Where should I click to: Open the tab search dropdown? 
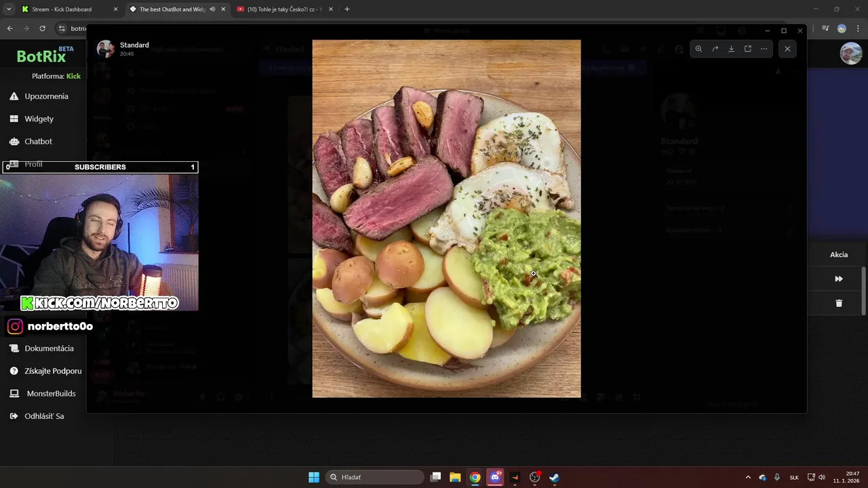tap(9, 9)
